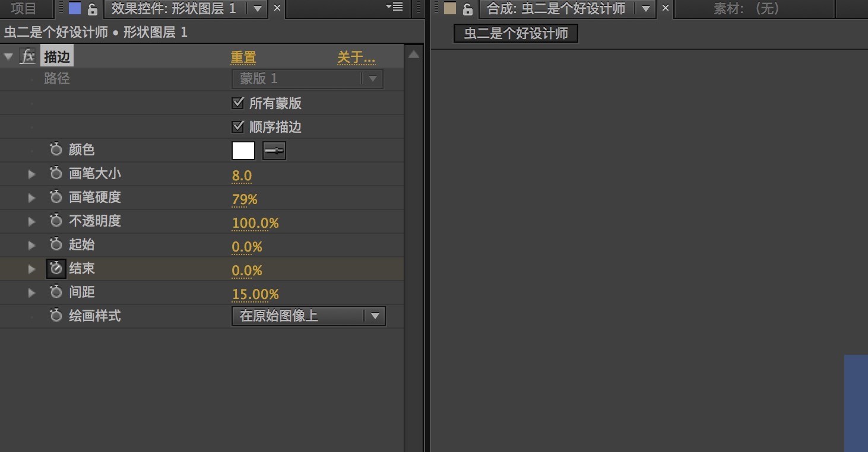Switch to the 项目 tab
This screenshot has height=452, width=868.
[x=24, y=8]
